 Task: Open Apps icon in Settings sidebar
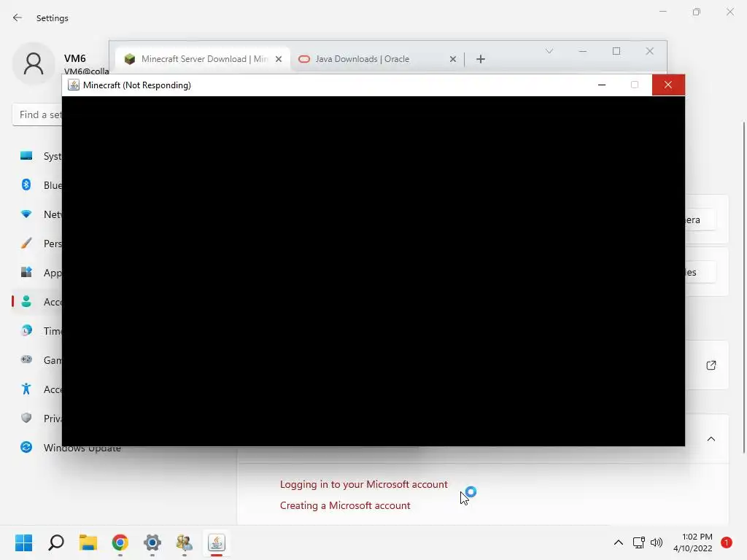pos(26,273)
